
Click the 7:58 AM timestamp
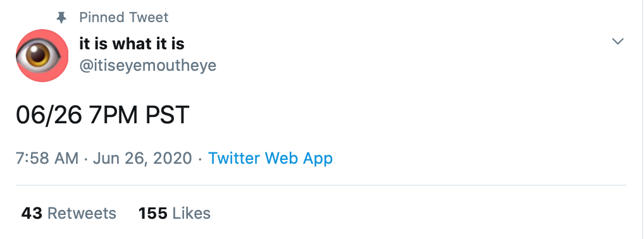coord(47,158)
